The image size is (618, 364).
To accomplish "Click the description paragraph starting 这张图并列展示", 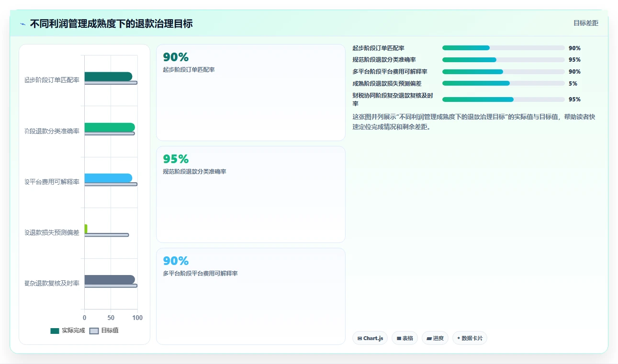I will click(474, 122).
